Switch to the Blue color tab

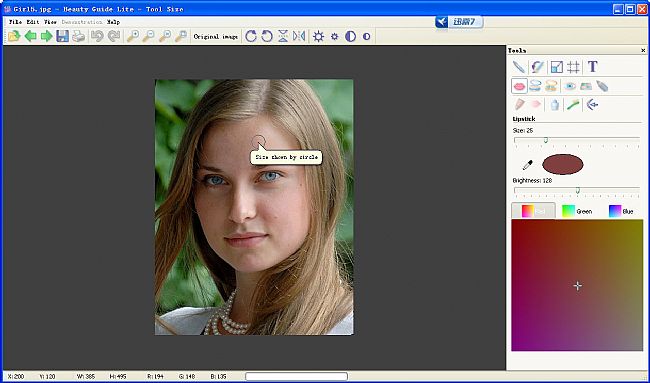(x=621, y=211)
